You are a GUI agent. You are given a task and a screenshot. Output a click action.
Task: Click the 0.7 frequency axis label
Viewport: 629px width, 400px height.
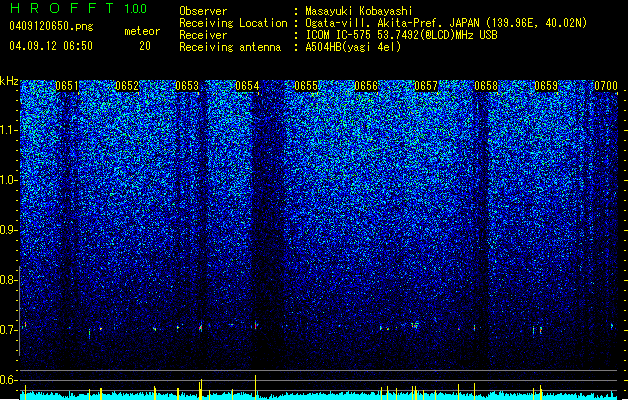(9, 330)
